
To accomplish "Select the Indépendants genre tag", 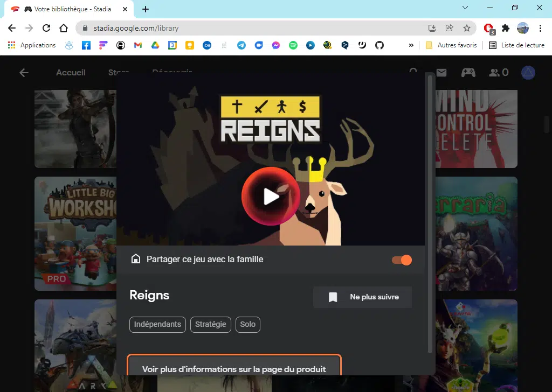I will pyautogui.click(x=157, y=324).
